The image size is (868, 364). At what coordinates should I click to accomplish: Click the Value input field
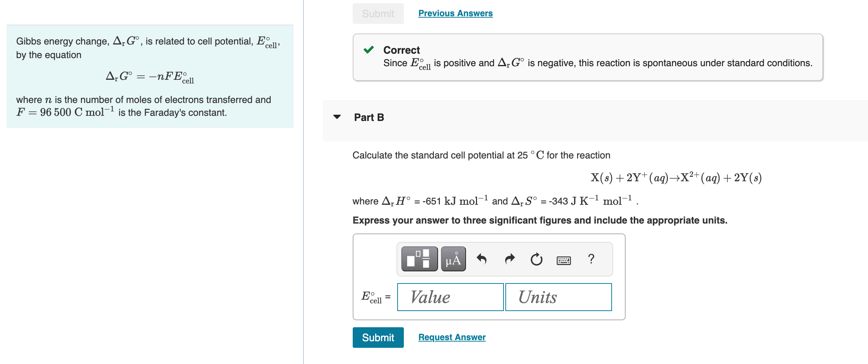point(449,297)
